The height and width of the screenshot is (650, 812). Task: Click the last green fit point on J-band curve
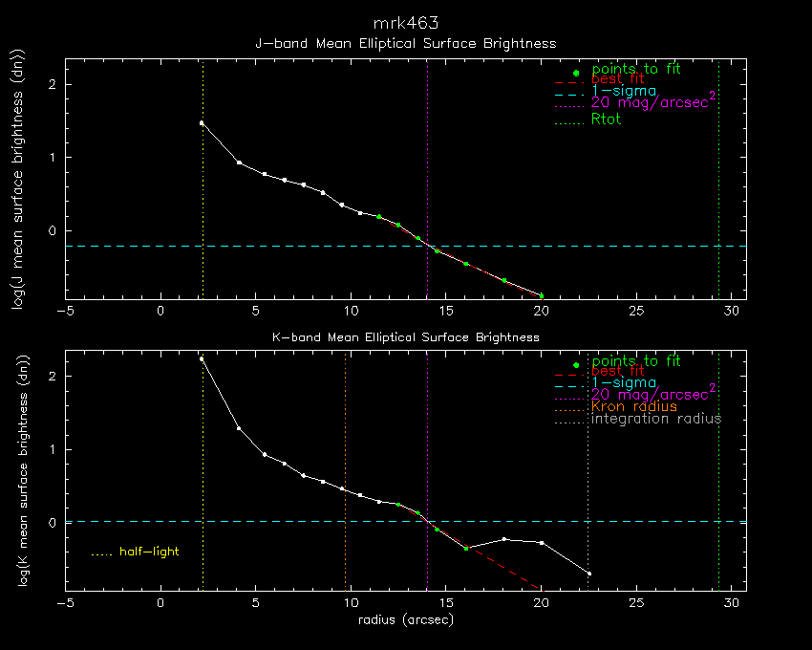coord(542,296)
